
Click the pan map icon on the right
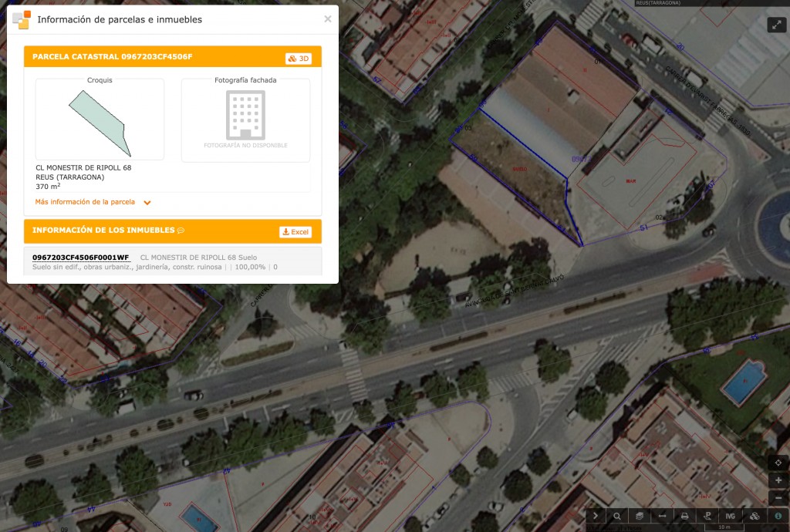pos(778,462)
